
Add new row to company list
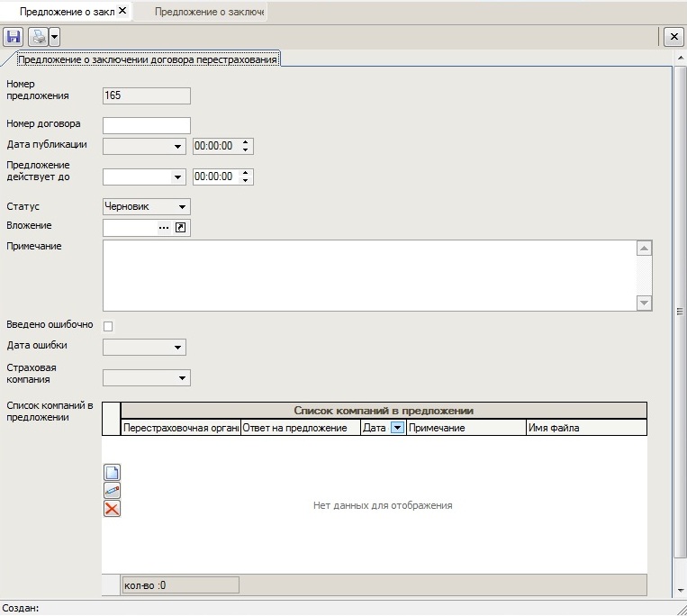(x=113, y=473)
